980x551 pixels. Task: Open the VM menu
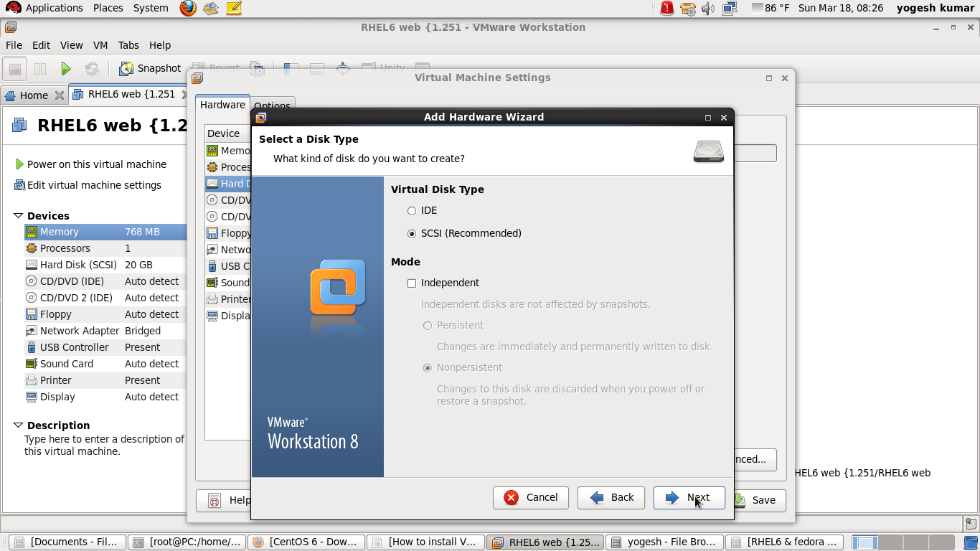(100, 45)
